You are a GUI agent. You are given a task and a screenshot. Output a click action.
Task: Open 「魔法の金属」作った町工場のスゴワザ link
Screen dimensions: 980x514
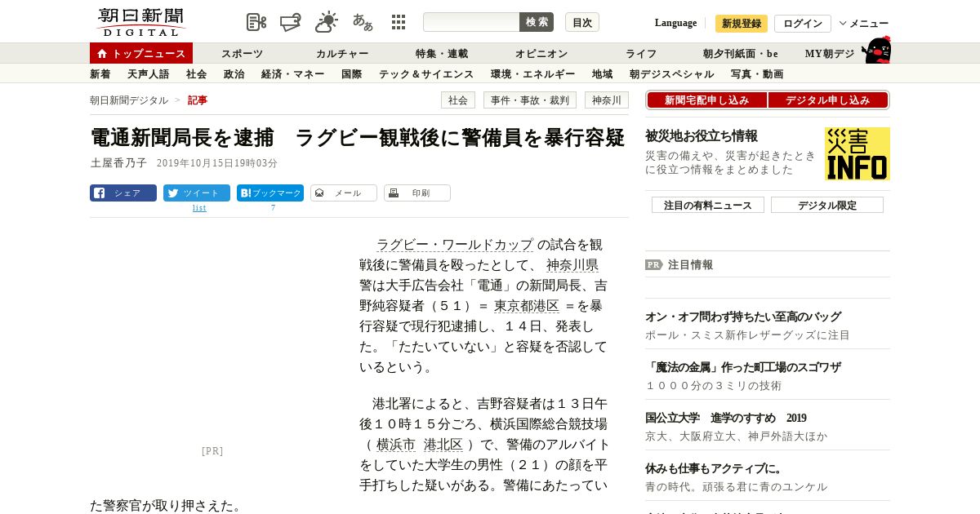point(743,367)
